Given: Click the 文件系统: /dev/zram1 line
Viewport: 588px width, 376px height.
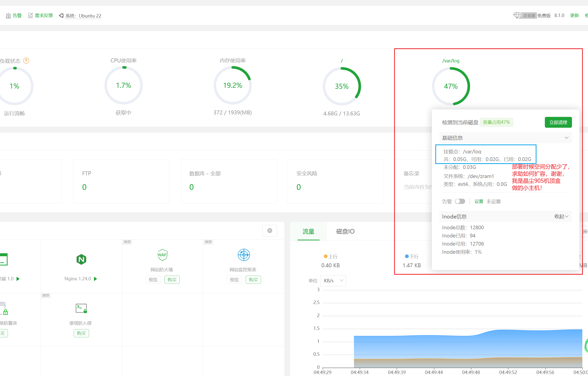Looking at the screenshot, I should pos(469,176).
